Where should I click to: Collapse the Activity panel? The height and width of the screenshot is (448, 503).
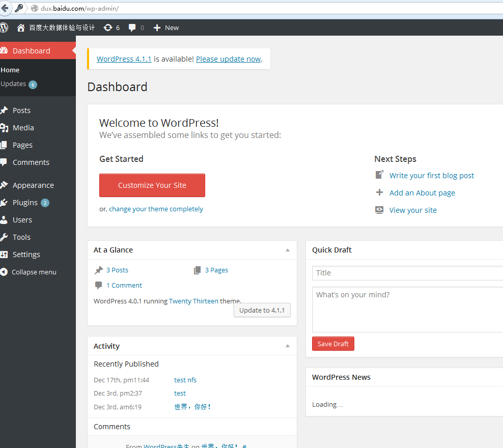tap(288, 346)
